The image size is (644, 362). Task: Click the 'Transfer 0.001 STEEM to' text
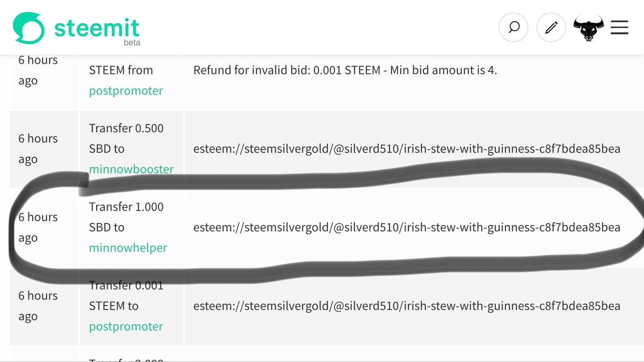[126, 295]
